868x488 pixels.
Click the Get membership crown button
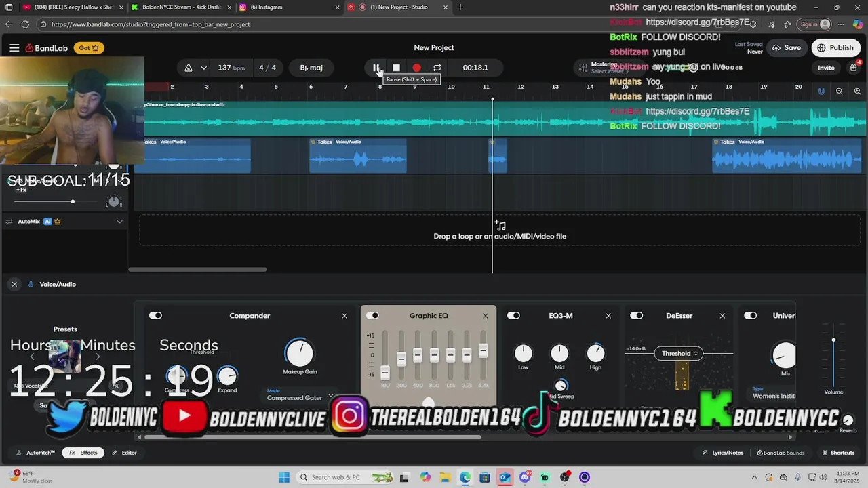pos(89,48)
